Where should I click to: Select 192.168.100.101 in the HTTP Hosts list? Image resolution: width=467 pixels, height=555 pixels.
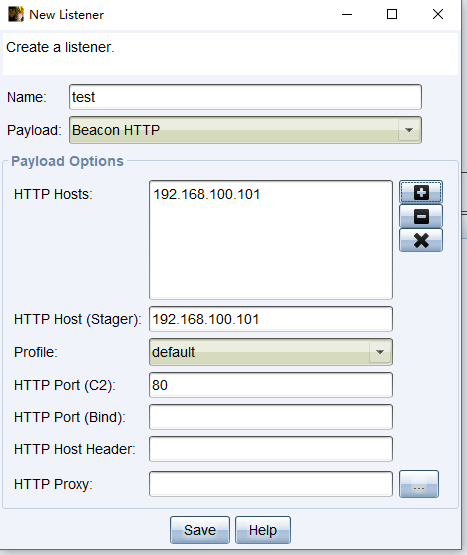pos(207,194)
